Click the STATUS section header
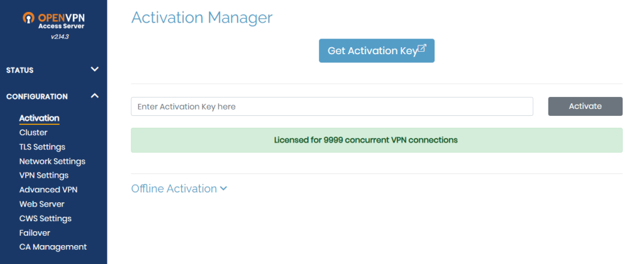Image resolution: width=644 pixels, height=264 pixels. [20, 70]
